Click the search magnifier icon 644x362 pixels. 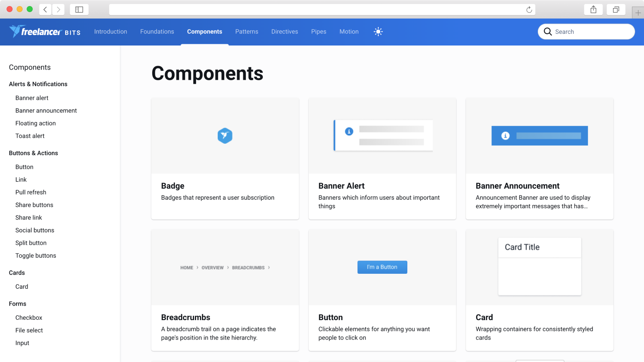[547, 31]
